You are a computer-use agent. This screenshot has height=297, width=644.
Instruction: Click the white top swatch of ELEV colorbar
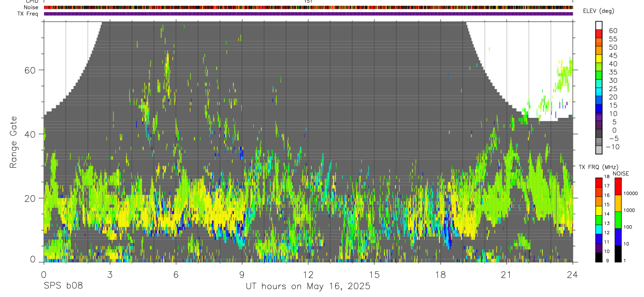599,26
